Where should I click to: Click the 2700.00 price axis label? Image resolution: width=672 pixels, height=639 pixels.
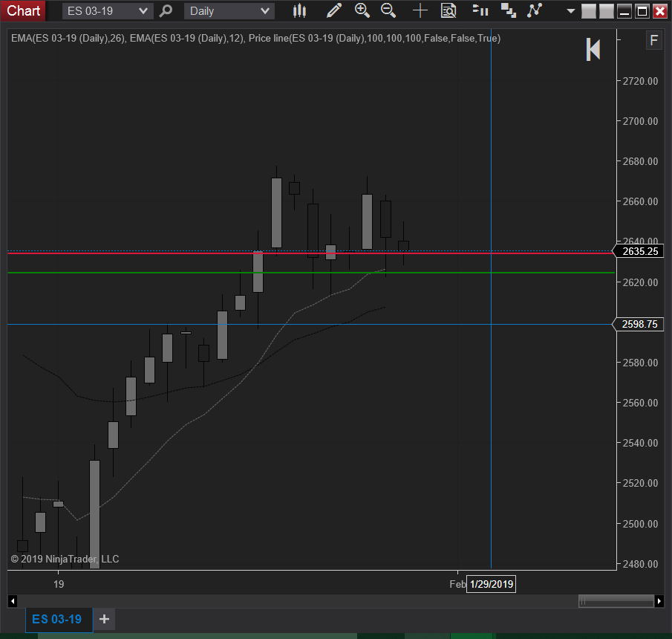[640, 121]
